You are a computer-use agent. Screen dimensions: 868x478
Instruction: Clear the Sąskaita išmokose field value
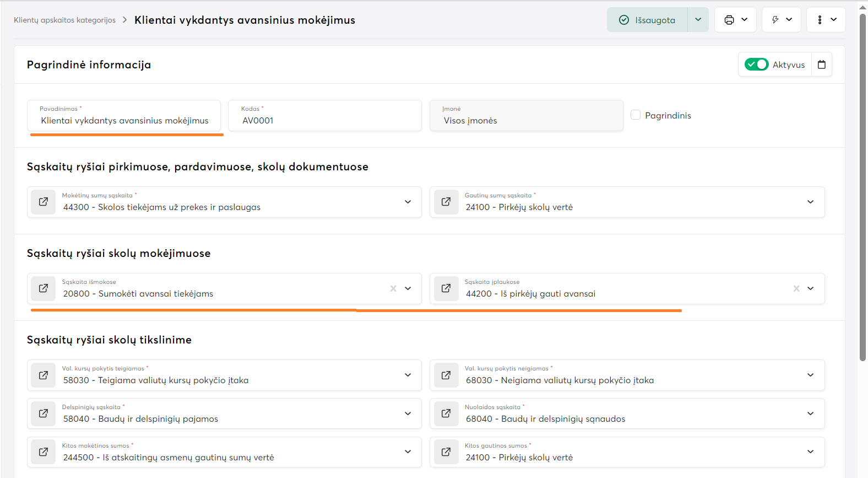pyautogui.click(x=393, y=288)
